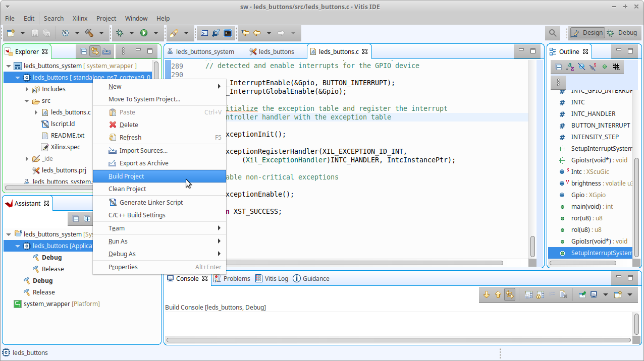Click the Debug bug icon in main toolbar
This screenshot has height=361, width=644.
[120, 33]
